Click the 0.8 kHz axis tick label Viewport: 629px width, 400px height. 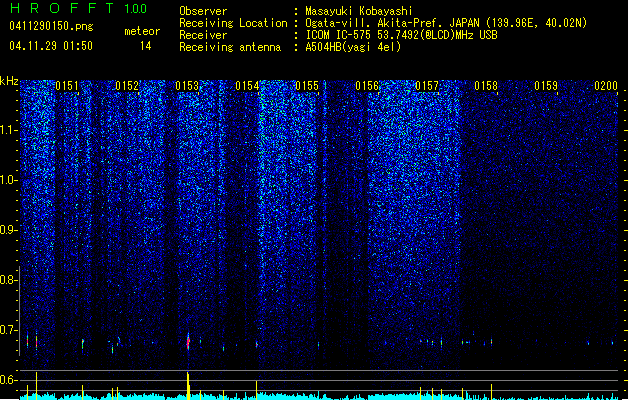[9, 280]
